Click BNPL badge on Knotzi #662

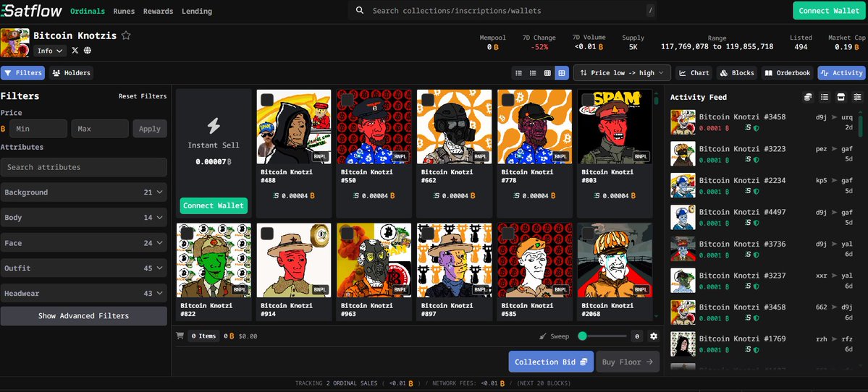(x=481, y=157)
